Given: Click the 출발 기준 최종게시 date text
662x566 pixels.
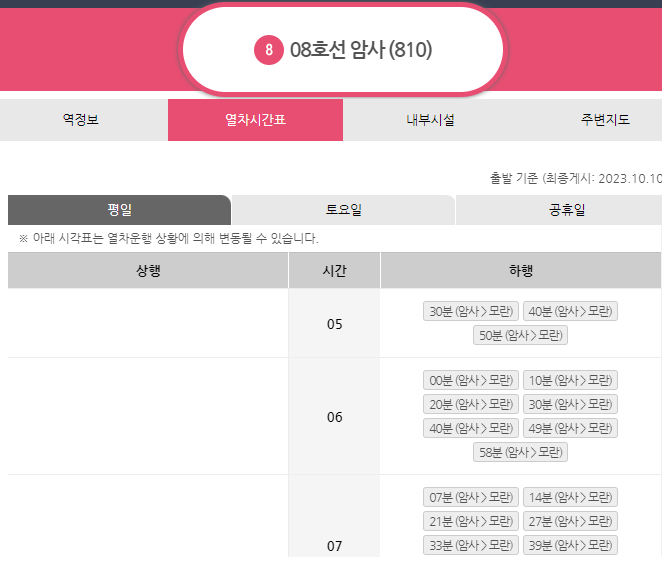Looking at the screenshot, I should click(575, 178).
